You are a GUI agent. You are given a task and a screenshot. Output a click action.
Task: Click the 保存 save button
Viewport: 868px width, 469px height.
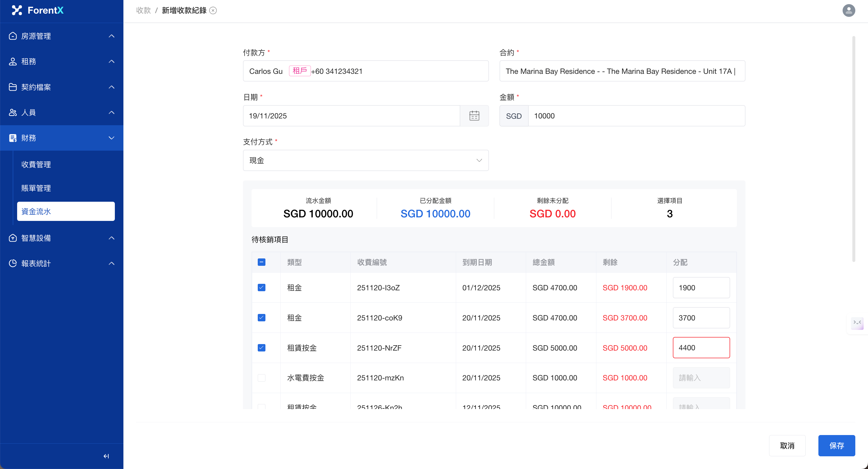836,445
